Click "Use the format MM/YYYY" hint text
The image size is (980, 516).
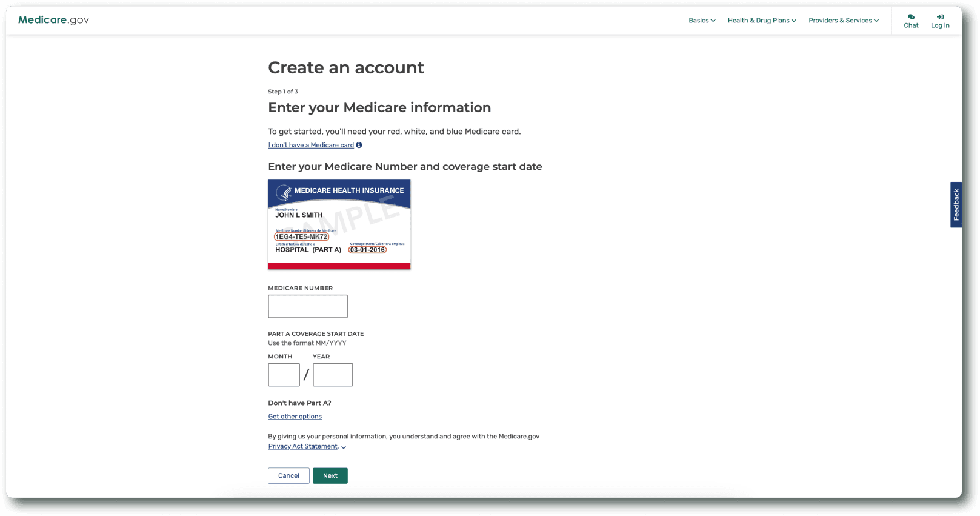(307, 343)
